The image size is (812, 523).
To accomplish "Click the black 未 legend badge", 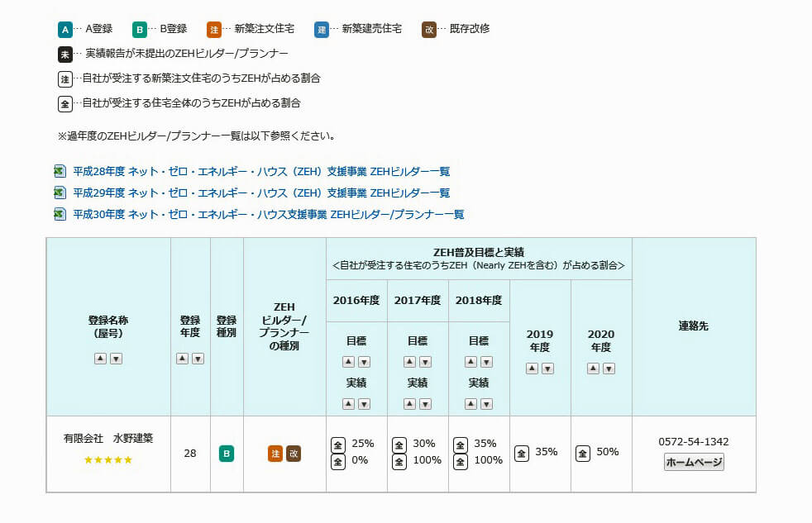I will pos(65,55).
